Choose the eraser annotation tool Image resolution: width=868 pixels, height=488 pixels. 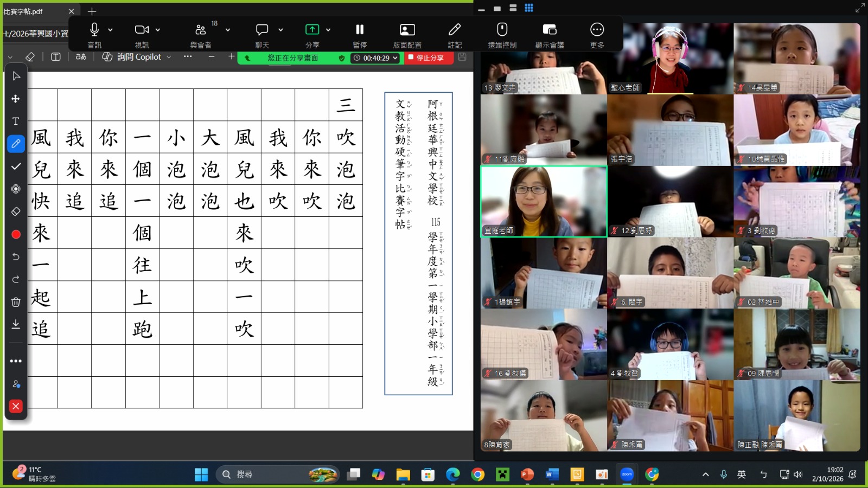[16, 211]
